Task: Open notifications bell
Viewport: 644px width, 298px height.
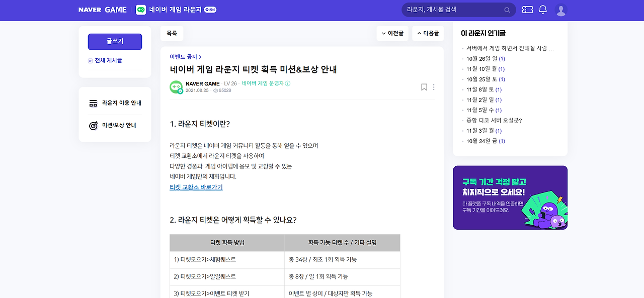Action: tap(543, 10)
